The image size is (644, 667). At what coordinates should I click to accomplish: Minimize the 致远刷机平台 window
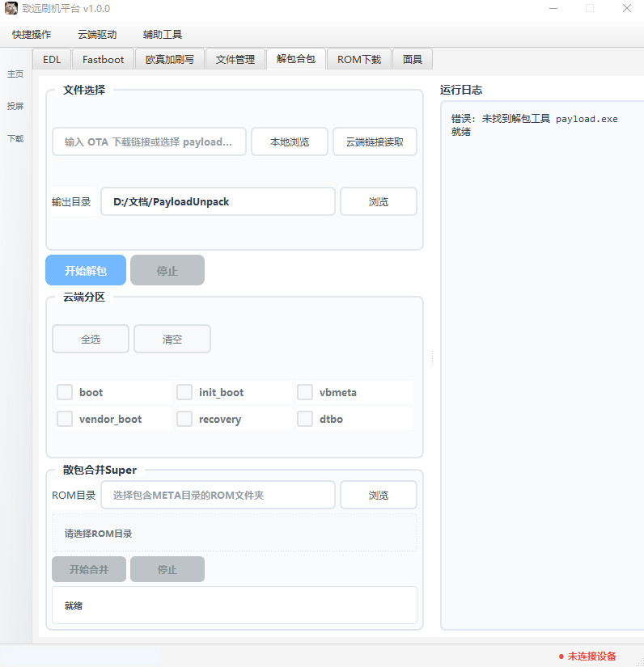[x=553, y=8]
